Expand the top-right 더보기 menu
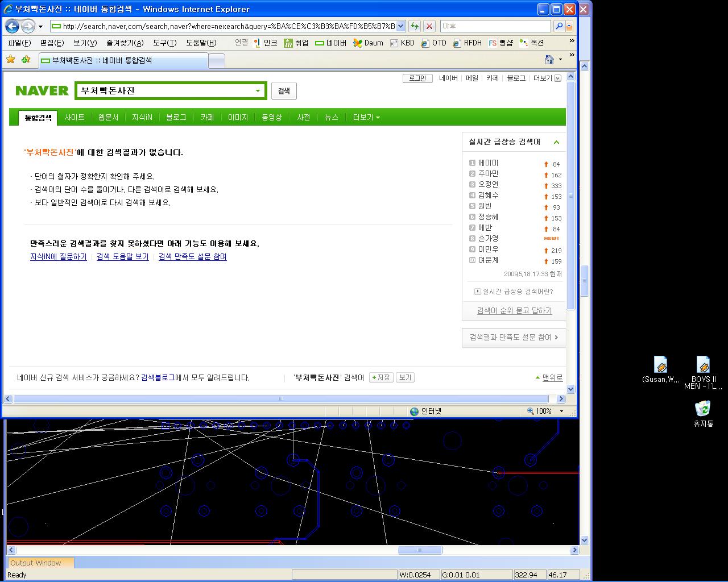This screenshot has width=728, height=582. pyautogui.click(x=547, y=78)
